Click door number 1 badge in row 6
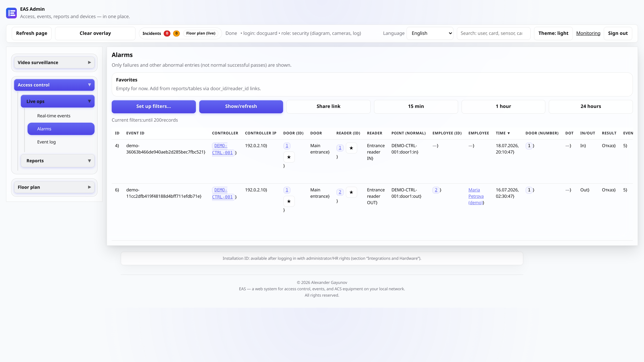The width and height of the screenshot is (644, 362). click(529, 190)
